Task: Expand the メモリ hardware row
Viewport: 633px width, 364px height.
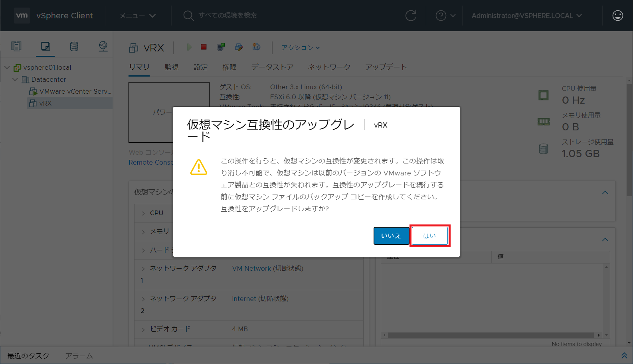Action: point(143,232)
